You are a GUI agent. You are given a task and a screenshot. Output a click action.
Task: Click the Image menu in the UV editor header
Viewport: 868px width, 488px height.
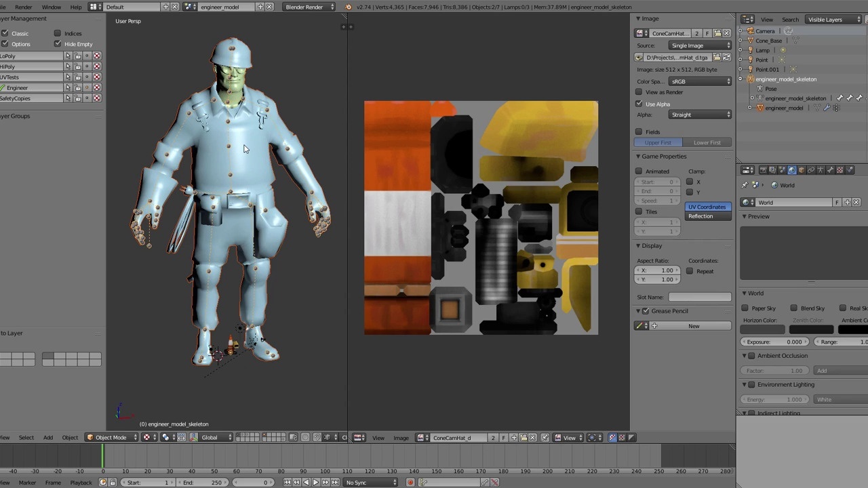[401, 437]
